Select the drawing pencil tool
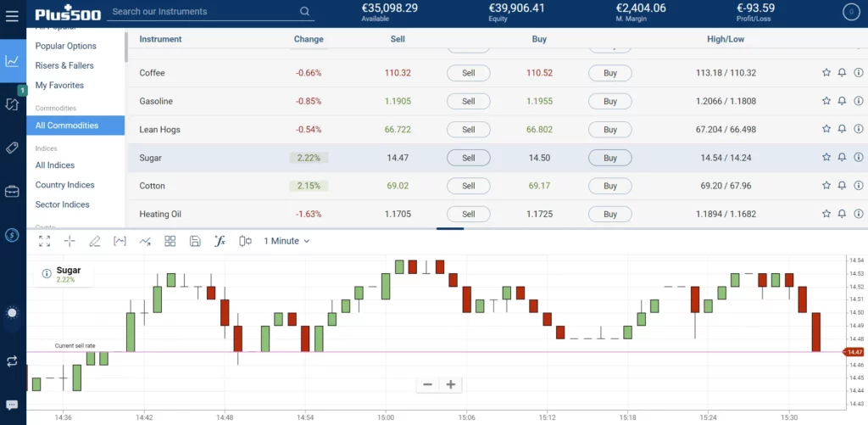Viewport: 868px width, 425px height. pyautogui.click(x=95, y=241)
